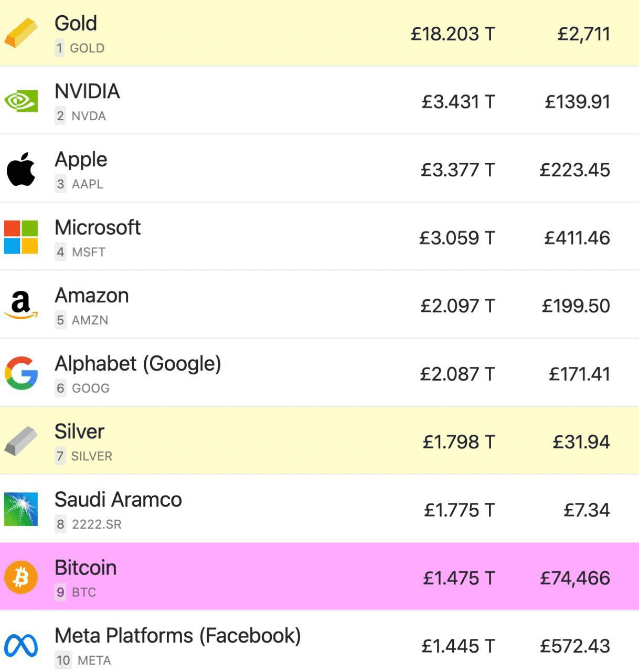639x672 pixels.
Task: Click the silver bar icon
Action: pos(21,441)
